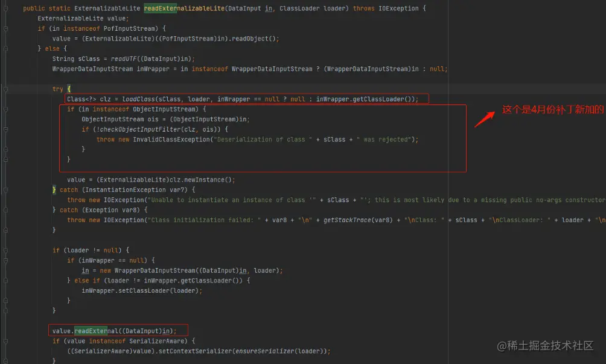Click the 'loadClass' call in clz line
Screen dimensions: 606x364
(x=138, y=100)
